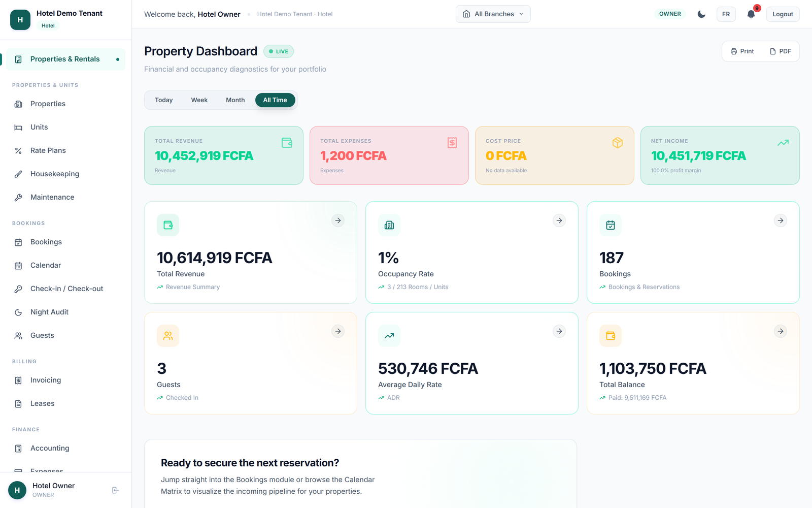Select the Week period tab
The image size is (812, 508).
(199, 100)
